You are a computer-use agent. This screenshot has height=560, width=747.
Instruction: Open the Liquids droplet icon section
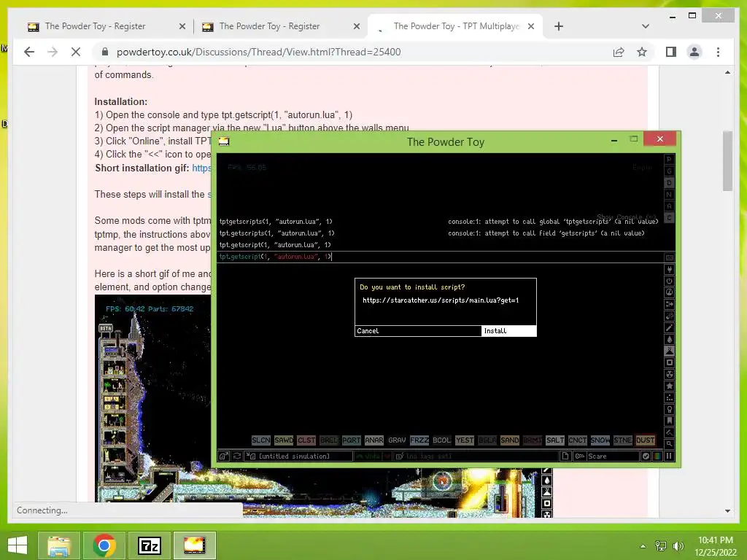point(670,339)
